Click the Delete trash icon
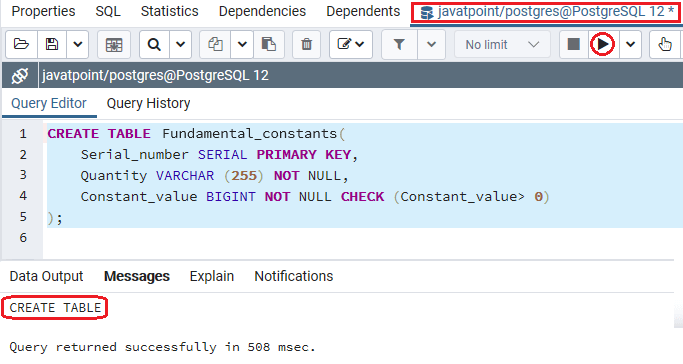 coord(307,44)
